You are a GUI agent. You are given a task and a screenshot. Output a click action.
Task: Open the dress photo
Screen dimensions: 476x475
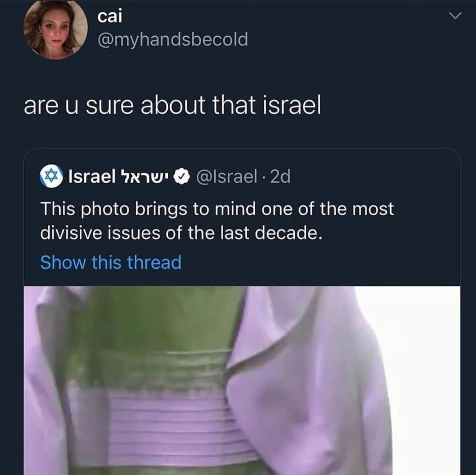click(242, 380)
